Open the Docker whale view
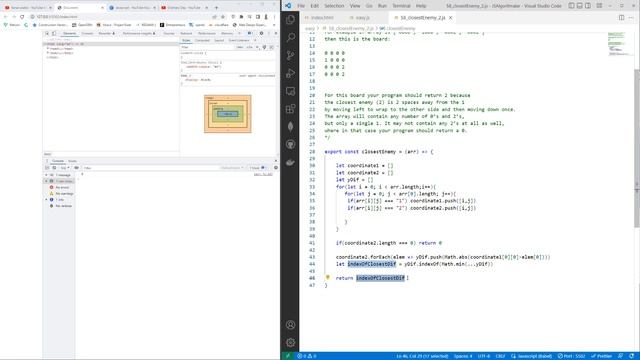This screenshot has height=360, width=640. pyautogui.click(x=290, y=162)
